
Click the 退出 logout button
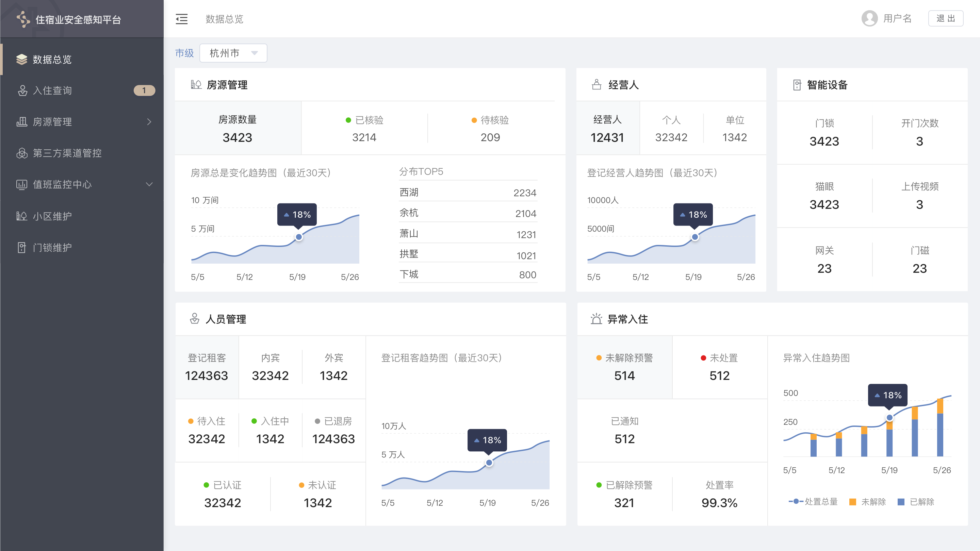(945, 19)
